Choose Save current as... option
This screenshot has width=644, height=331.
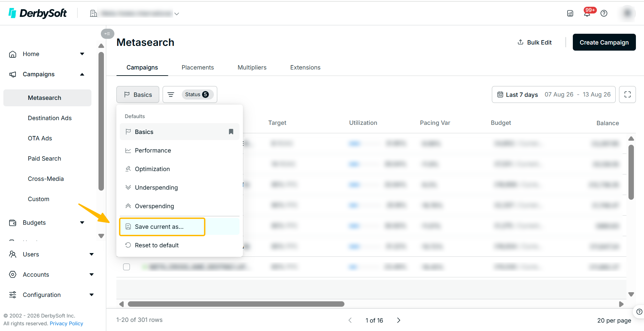click(179, 227)
